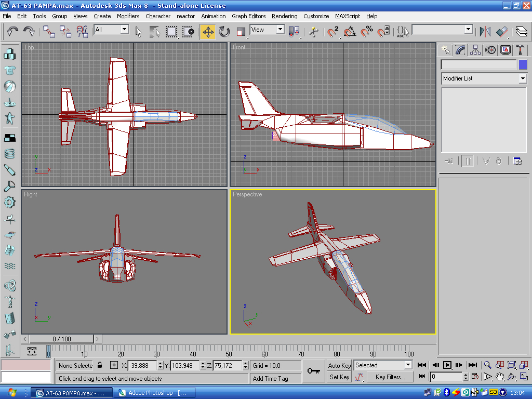Open the Graph Editors menu
This screenshot has width=532, height=399.
click(x=248, y=16)
